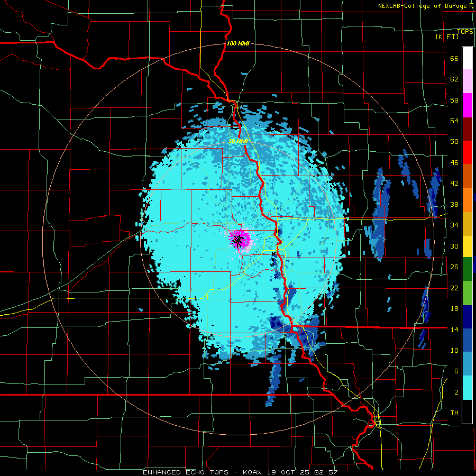The width and height of the screenshot is (476, 476).
Task: Click the navy 22 kft legend swatch
Action: [x=467, y=317]
